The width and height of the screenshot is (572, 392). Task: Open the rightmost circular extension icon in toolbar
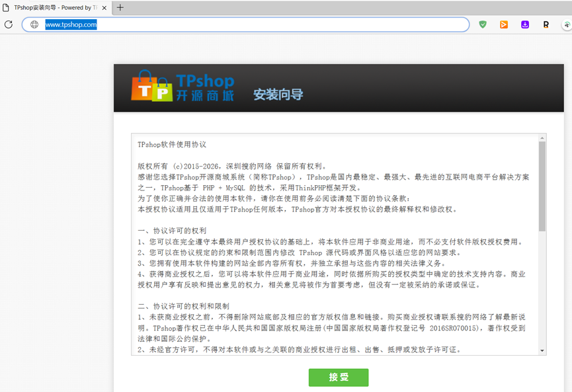[567, 25]
